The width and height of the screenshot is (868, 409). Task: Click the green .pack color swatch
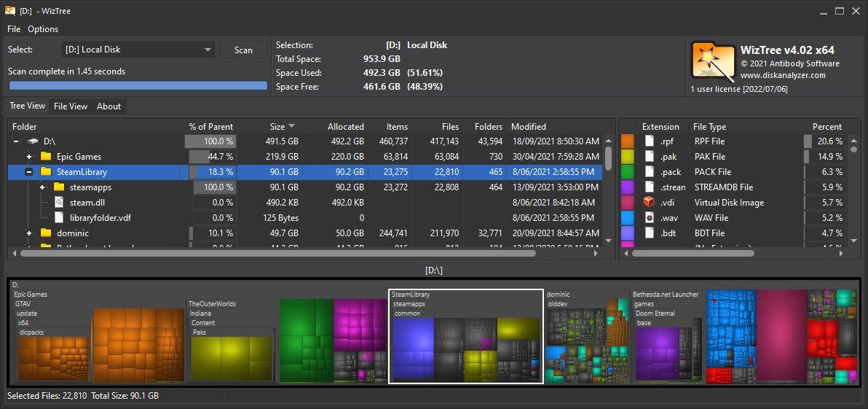[627, 172]
